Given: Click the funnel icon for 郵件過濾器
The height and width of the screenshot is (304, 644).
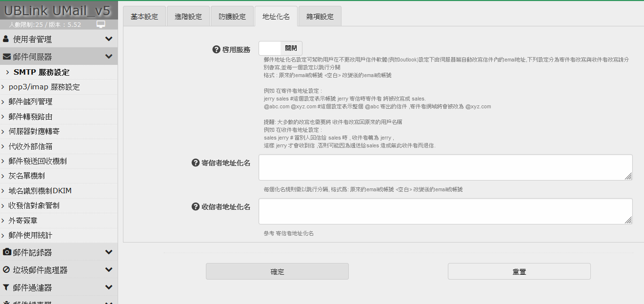Looking at the screenshot, I should [6, 287].
